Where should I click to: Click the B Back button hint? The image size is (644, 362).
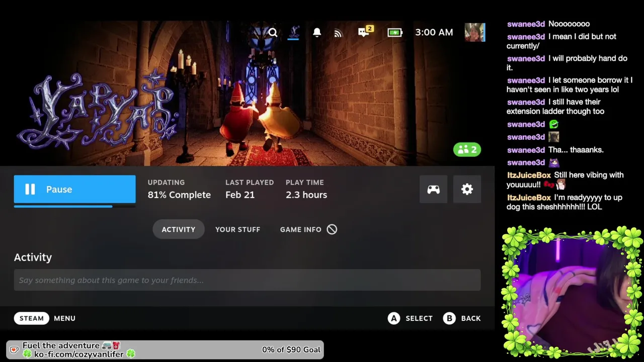462,318
